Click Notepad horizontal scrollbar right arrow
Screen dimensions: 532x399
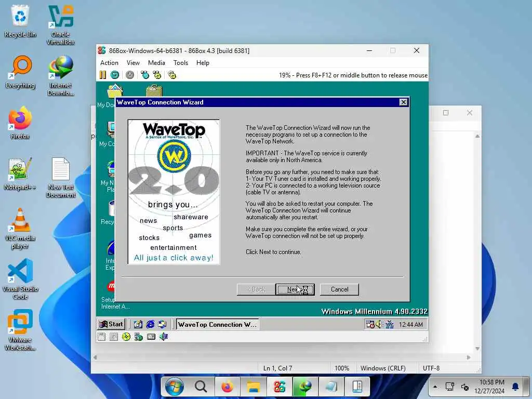tap(469, 357)
